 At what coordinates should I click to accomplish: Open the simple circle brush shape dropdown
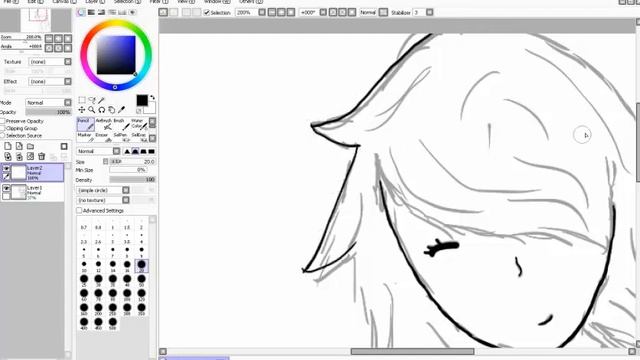pyautogui.click(x=103, y=190)
